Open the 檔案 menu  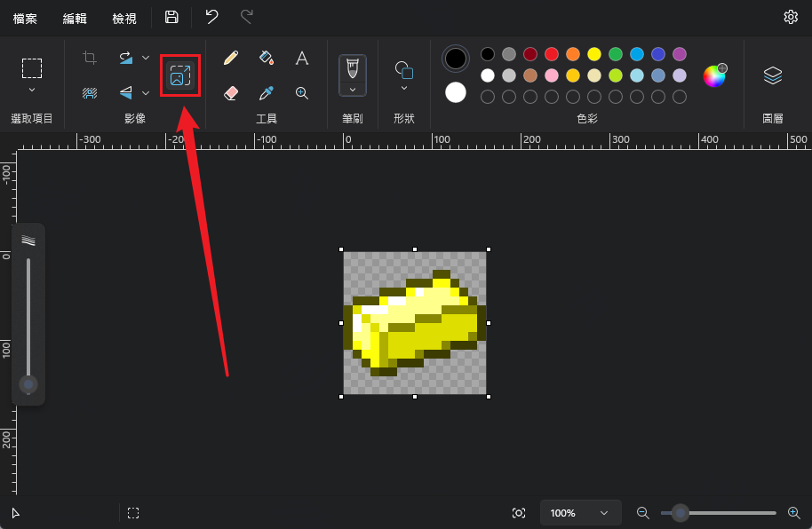pos(25,19)
